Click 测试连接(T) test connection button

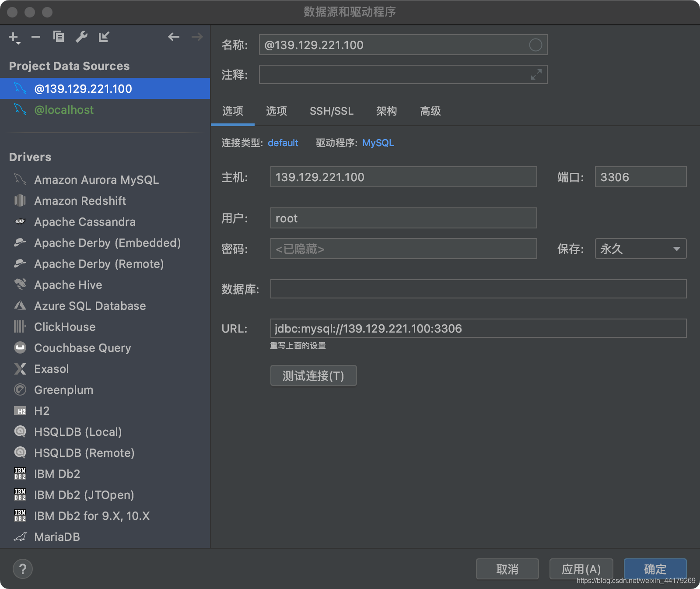coord(313,375)
